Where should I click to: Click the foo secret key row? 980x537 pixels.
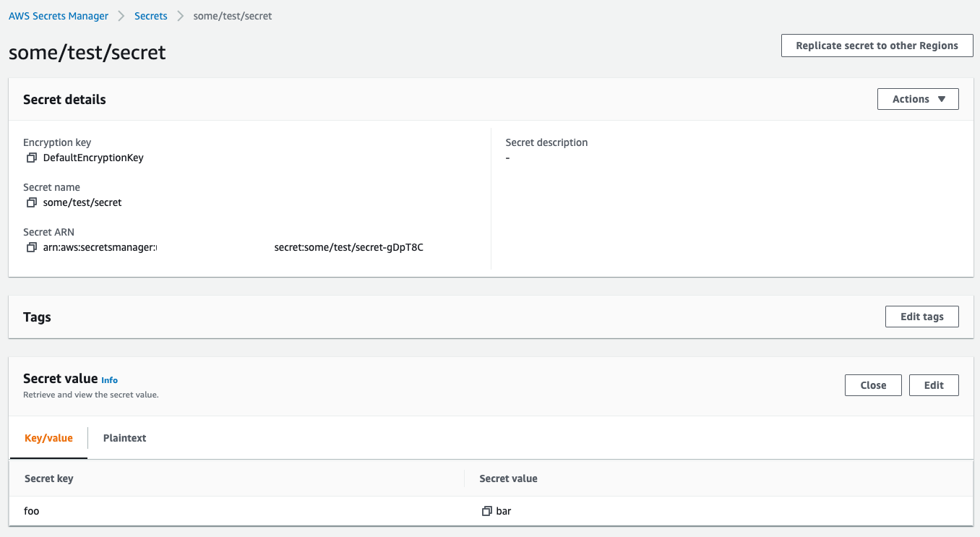(x=31, y=511)
